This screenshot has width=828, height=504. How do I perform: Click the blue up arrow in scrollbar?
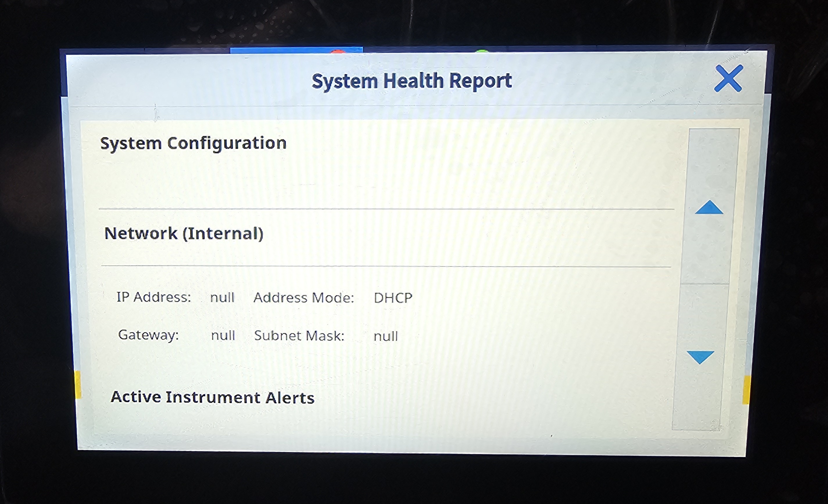709,207
